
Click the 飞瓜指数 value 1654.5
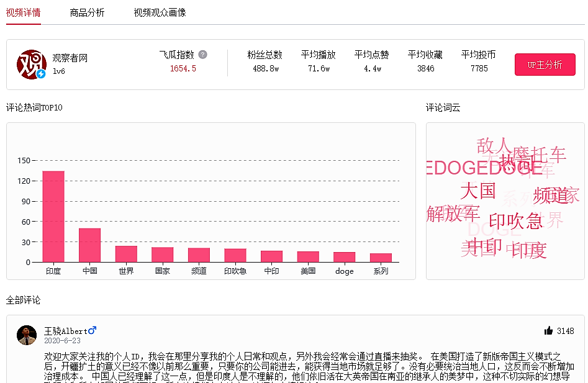coord(183,68)
